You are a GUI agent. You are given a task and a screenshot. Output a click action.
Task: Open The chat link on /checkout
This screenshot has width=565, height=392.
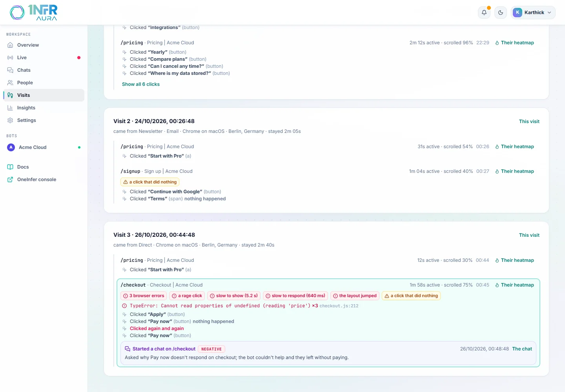522,349
